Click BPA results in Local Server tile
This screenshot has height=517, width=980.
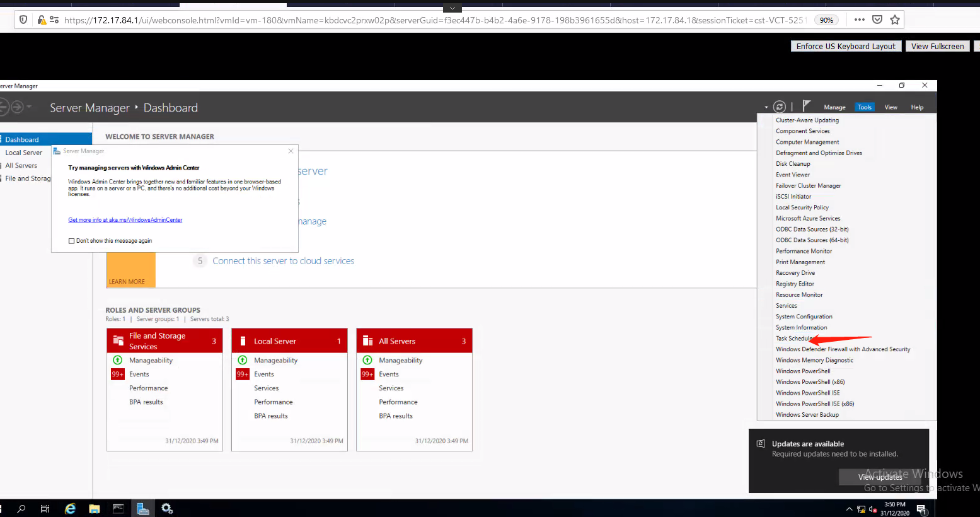[271, 416]
